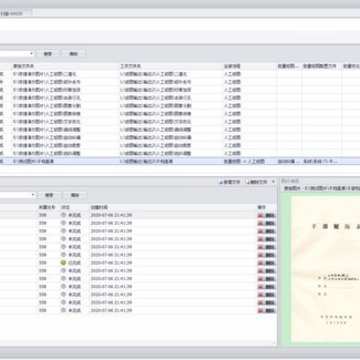Image resolution: width=360 pixels, height=360 pixels.
Task: Click the add file (新增文件) icon
Action: click(220, 182)
